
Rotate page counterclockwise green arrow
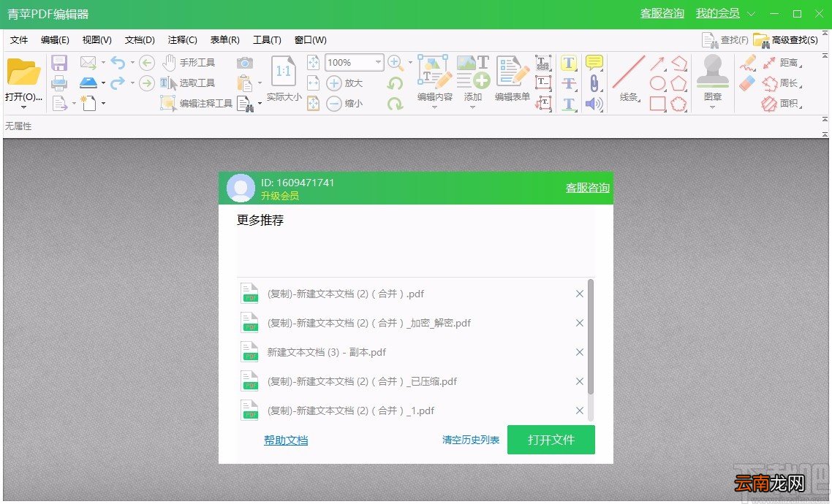coord(395,84)
